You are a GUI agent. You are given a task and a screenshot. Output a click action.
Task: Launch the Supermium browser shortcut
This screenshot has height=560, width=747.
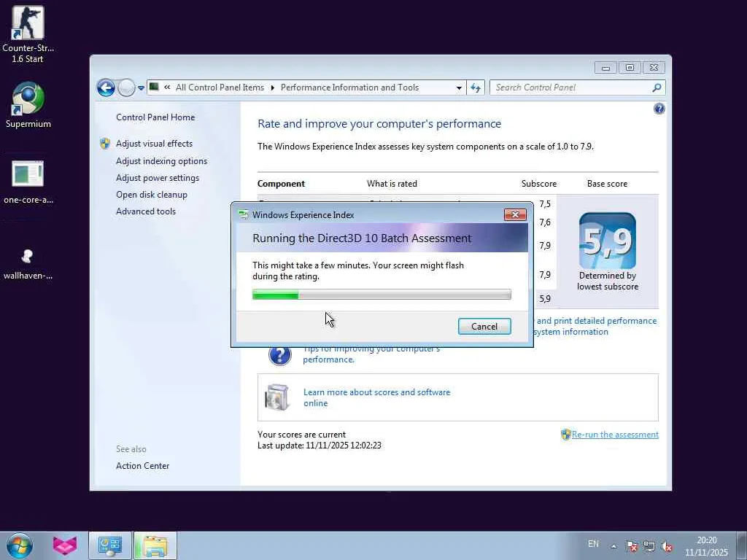pyautogui.click(x=28, y=105)
